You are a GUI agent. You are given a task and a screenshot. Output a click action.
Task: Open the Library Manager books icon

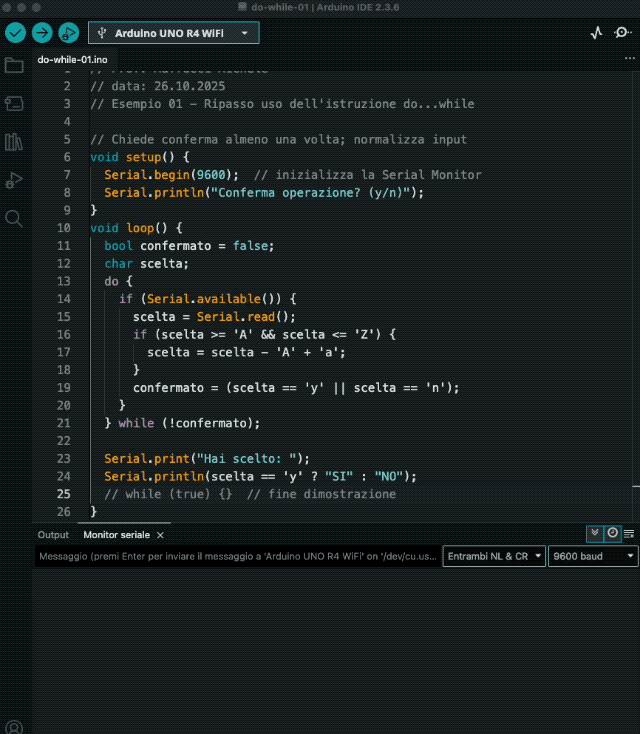tap(14, 142)
